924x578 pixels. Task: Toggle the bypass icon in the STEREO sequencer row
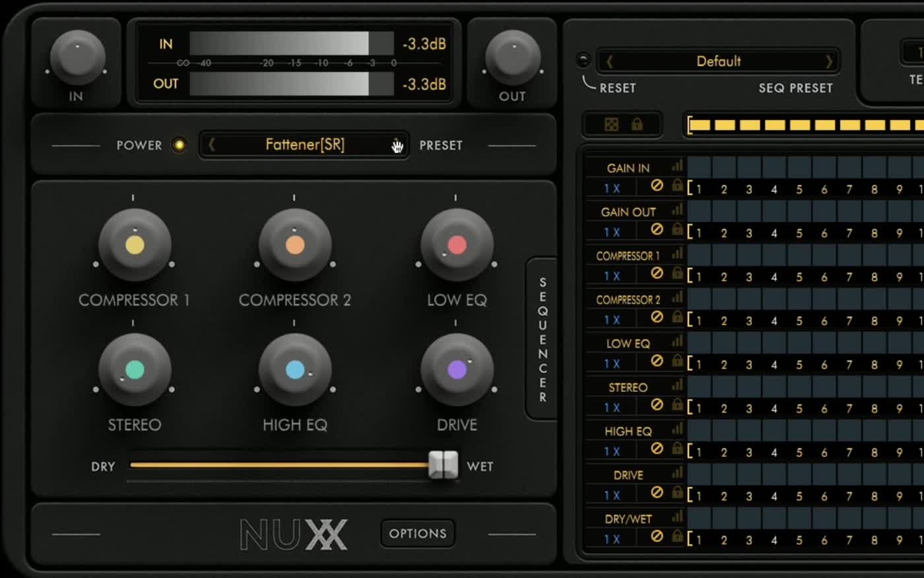[657, 404]
